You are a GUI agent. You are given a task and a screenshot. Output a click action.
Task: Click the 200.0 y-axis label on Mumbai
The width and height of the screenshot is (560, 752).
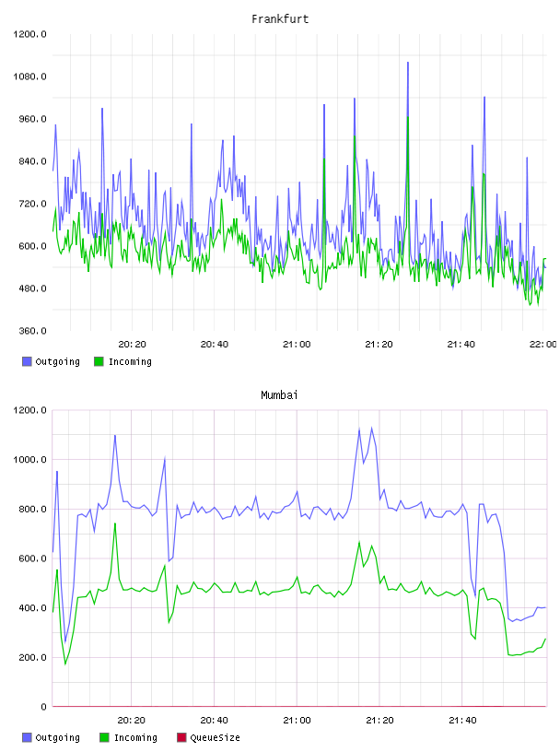32,657
